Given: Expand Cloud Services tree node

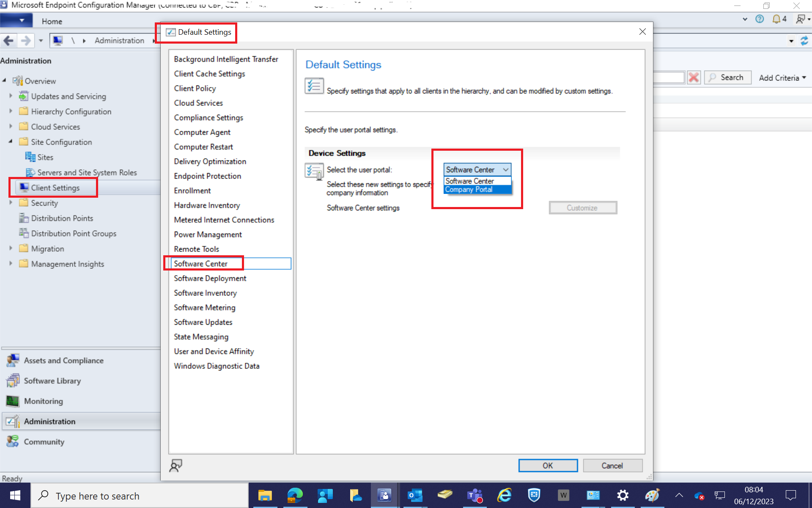Looking at the screenshot, I should tap(11, 127).
